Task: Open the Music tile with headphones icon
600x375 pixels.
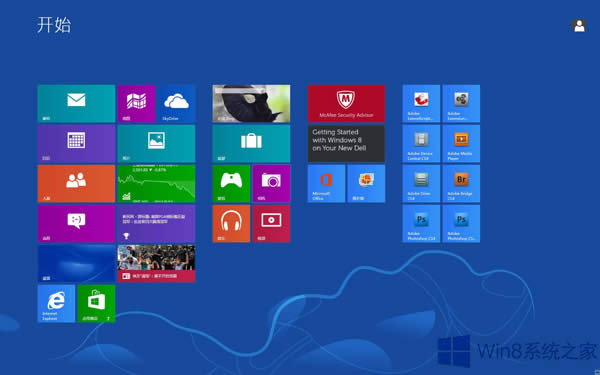Action: click(231, 223)
